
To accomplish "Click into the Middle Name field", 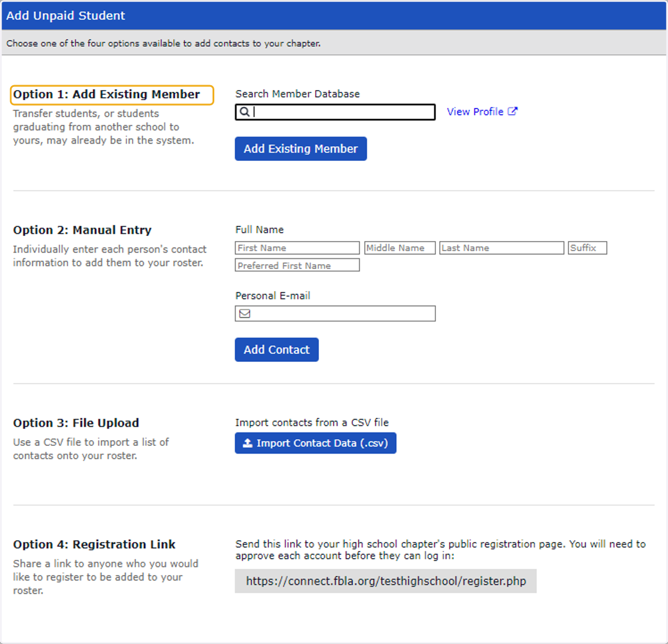I will point(400,248).
